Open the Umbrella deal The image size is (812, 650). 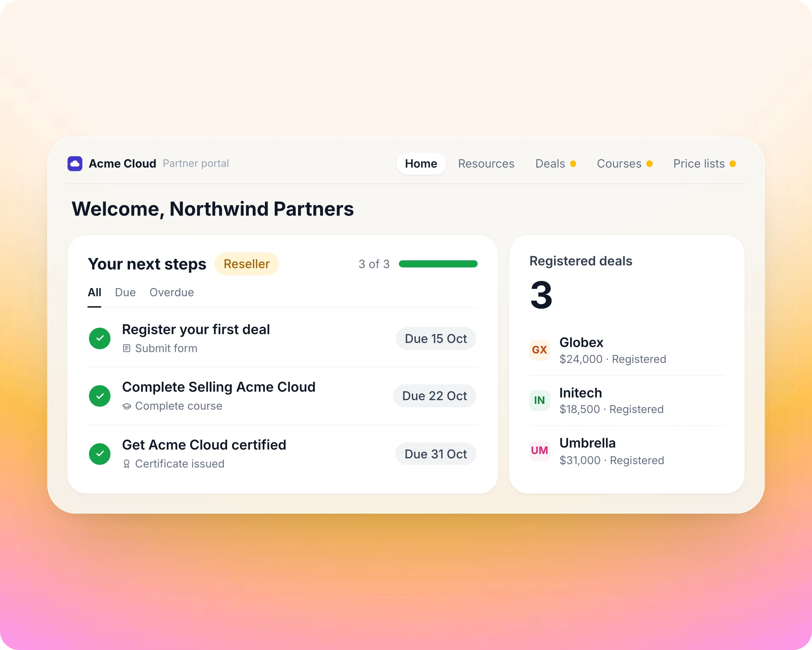point(627,451)
